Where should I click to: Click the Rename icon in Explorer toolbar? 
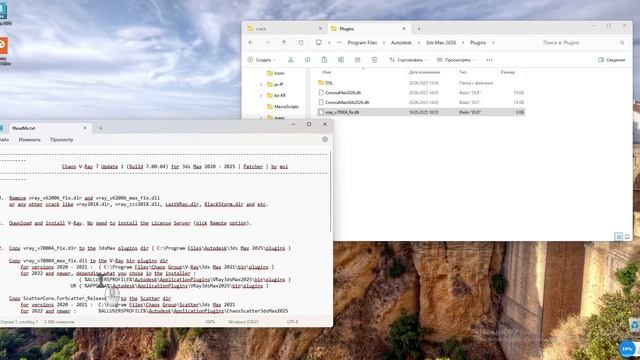(341, 60)
